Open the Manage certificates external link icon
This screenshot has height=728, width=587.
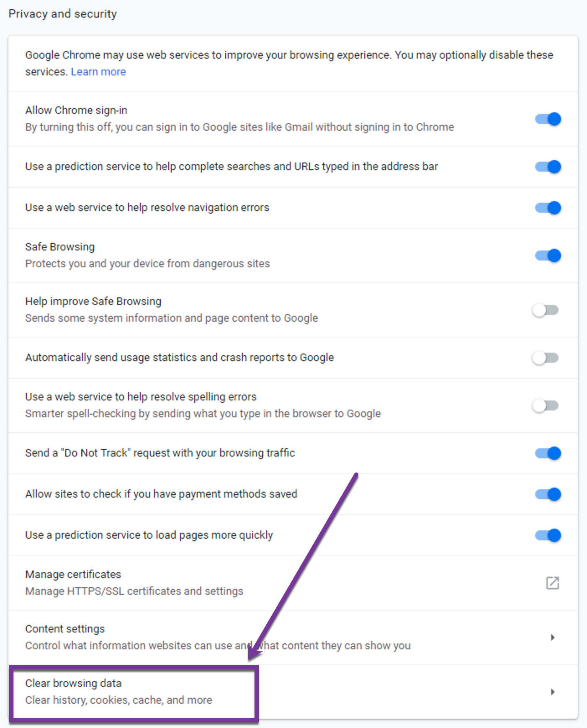pos(552,583)
